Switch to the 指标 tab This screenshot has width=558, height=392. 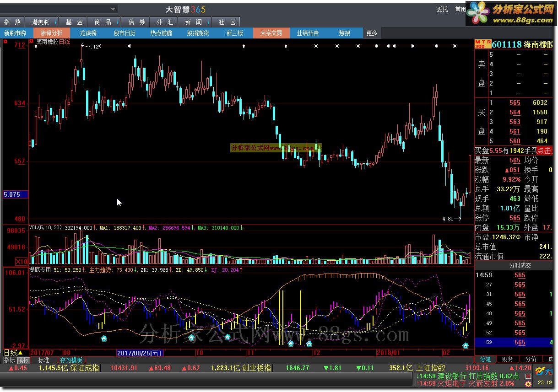coord(9,360)
